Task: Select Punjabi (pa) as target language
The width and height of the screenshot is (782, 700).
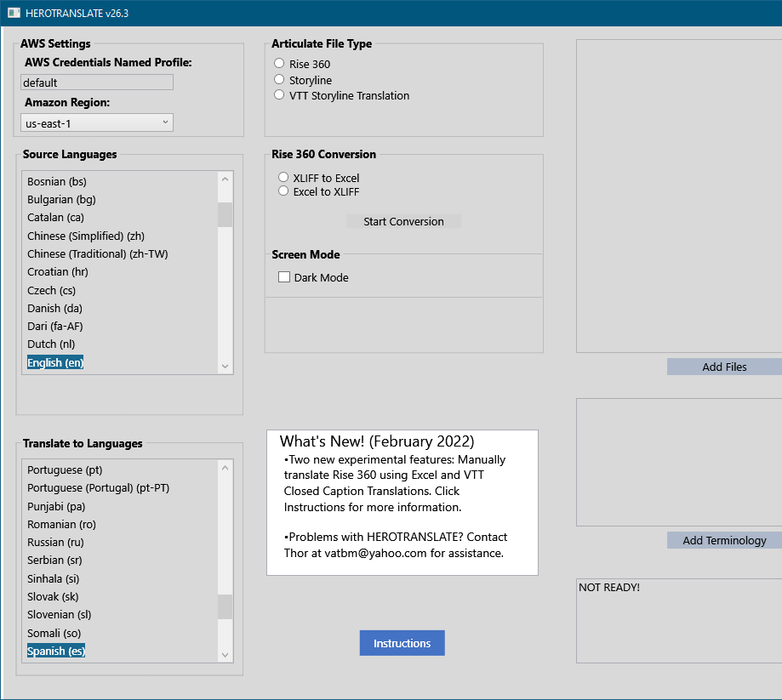Action: pyautogui.click(x=56, y=507)
